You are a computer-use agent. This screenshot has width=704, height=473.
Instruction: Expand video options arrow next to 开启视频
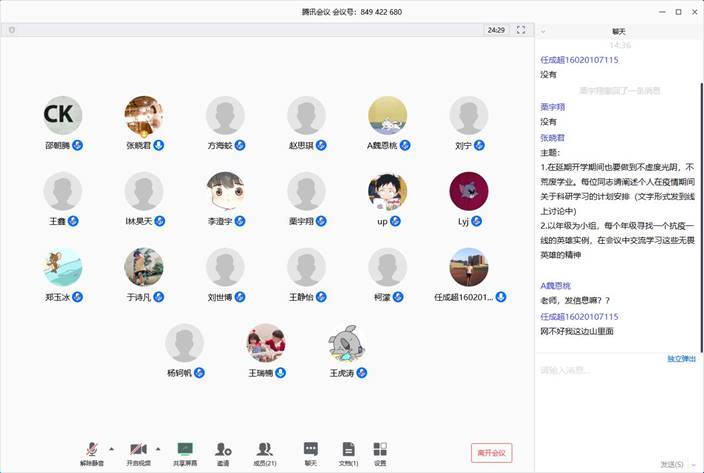(x=158, y=448)
